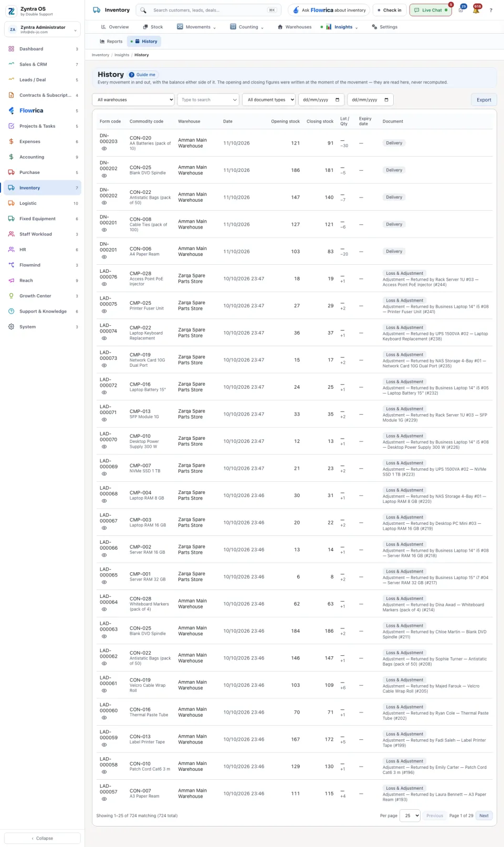This screenshot has height=847, width=504.
Task: Open the HR module
Action: coord(43,250)
